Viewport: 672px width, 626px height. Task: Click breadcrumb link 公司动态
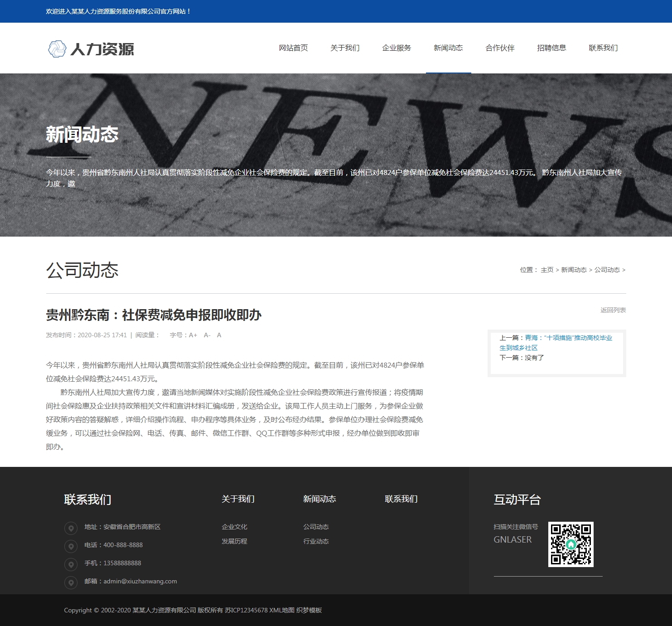pos(607,270)
